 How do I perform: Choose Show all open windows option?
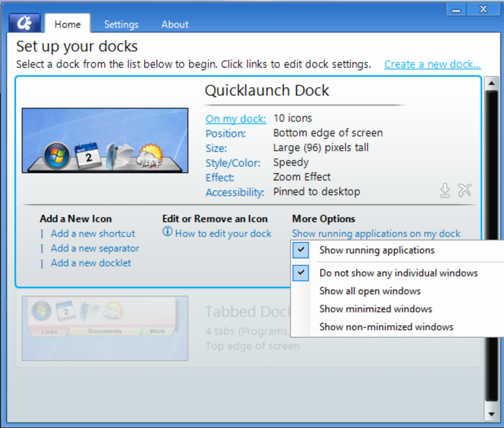(370, 291)
